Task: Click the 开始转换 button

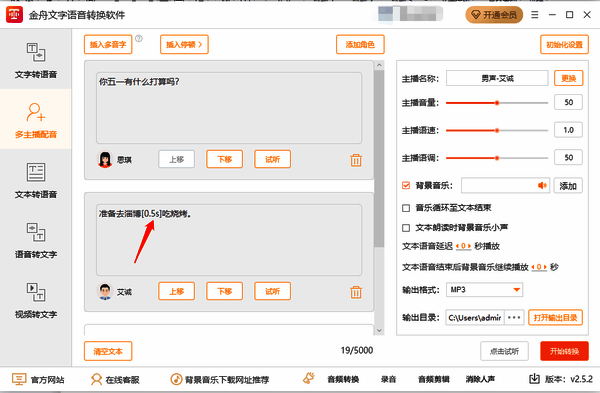Action: [564, 351]
